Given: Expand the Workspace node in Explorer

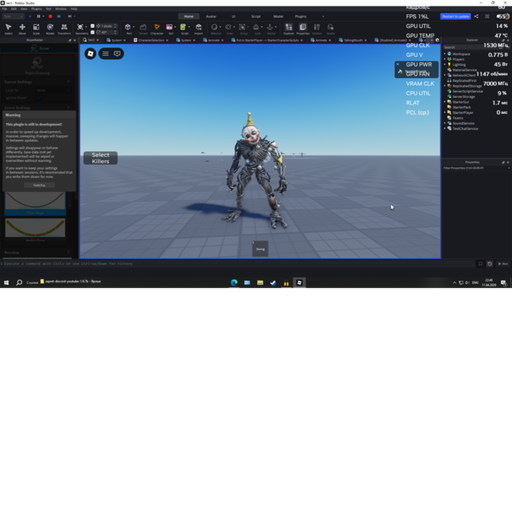Looking at the screenshot, I should (x=445, y=54).
